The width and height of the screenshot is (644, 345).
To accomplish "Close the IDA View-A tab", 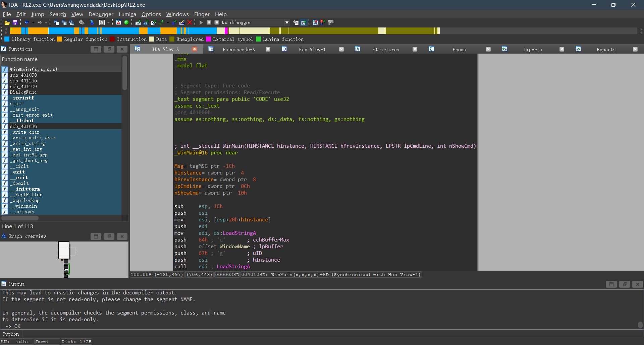I will click(x=195, y=49).
